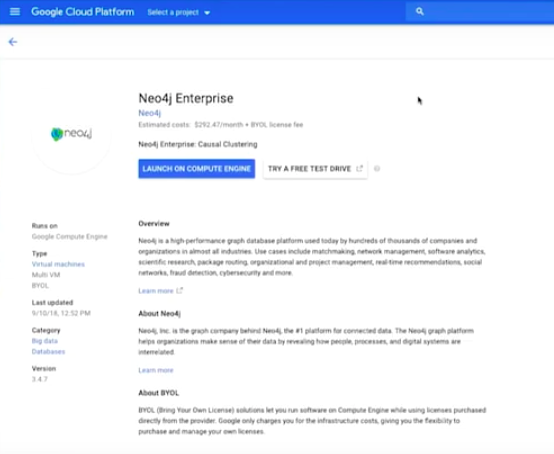This screenshot has height=454, width=554.
Task: Click the last updated date 9/10/18
Action: point(61,313)
